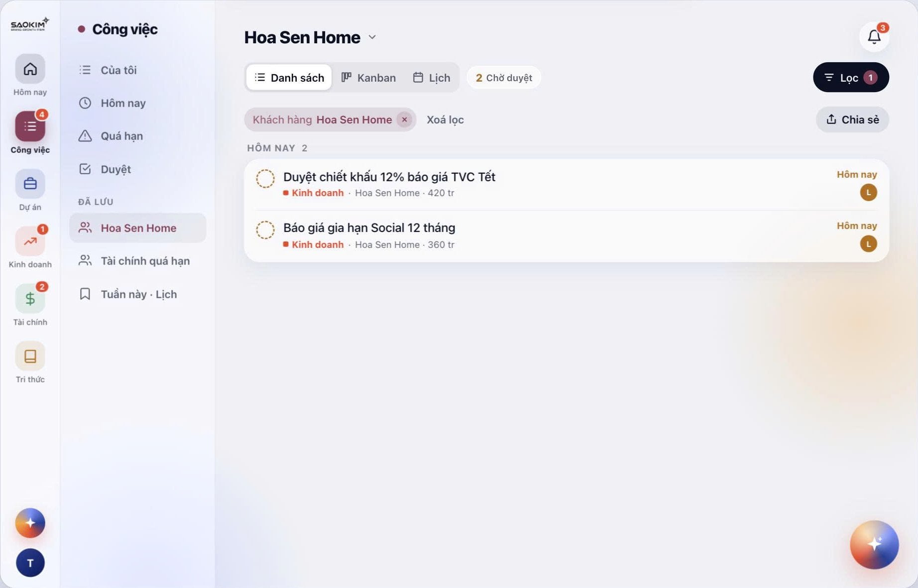This screenshot has height=588, width=918.
Task: Open assignee avatar on TVC Tết task
Action: pos(868,192)
